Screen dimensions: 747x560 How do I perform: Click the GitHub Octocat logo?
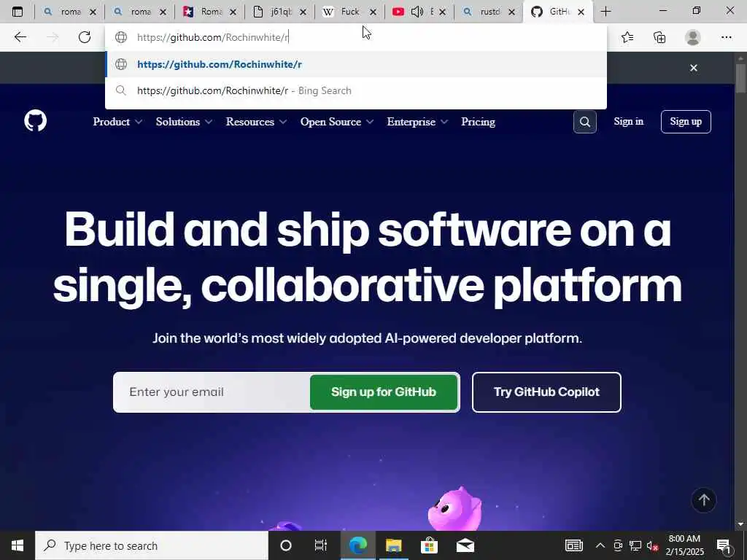click(x=36, y=121)
